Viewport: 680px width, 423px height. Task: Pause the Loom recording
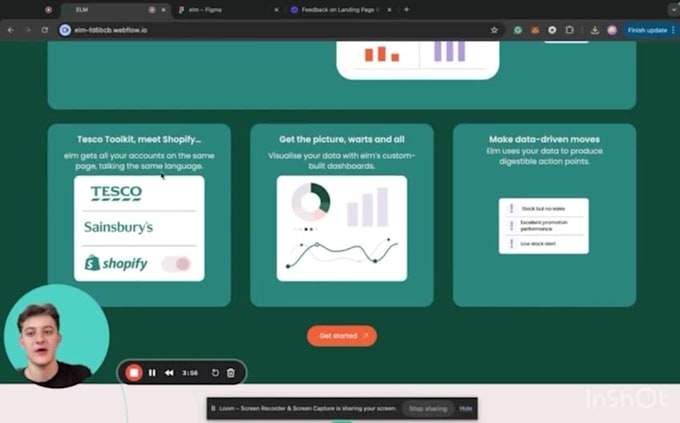tap(152, 373)
